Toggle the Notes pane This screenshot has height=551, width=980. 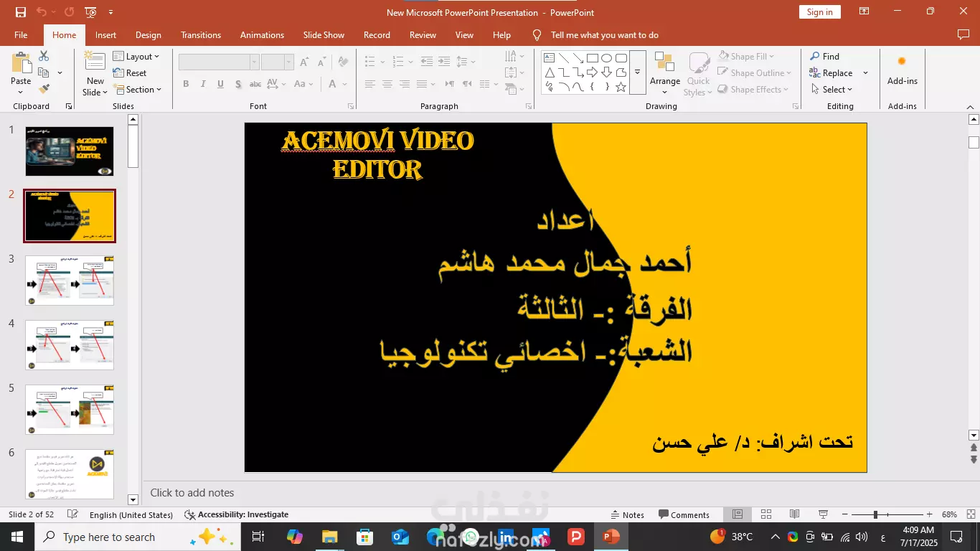[628, 514]
